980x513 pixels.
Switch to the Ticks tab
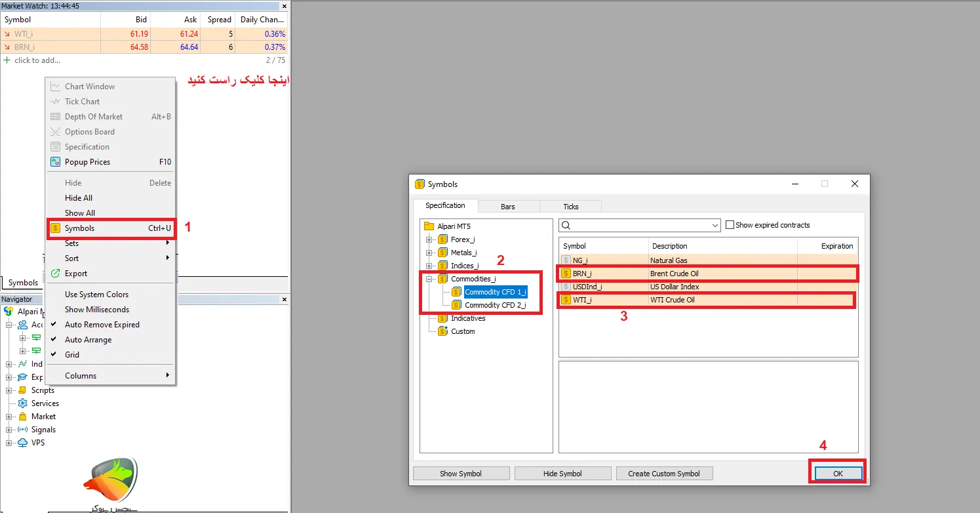570,207
